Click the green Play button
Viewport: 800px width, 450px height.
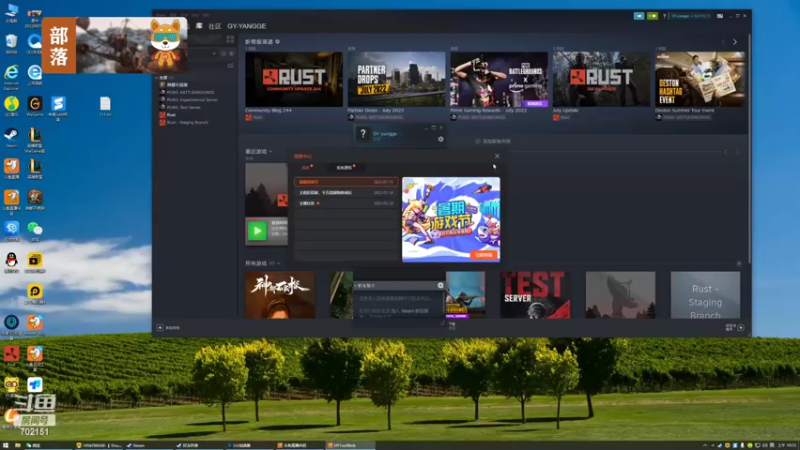257,231
